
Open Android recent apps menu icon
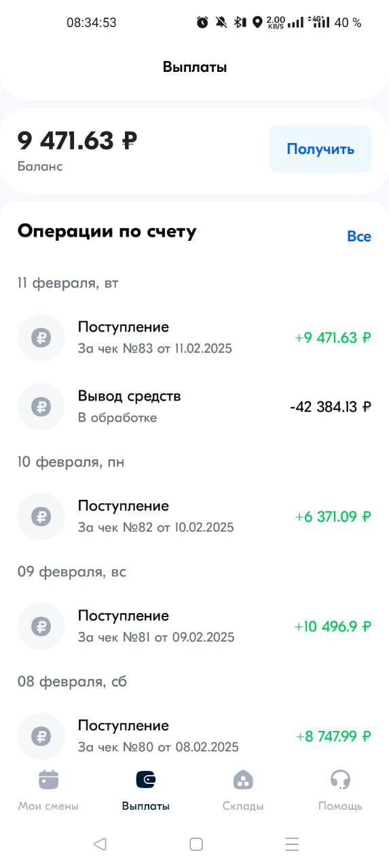coord(293,844)
